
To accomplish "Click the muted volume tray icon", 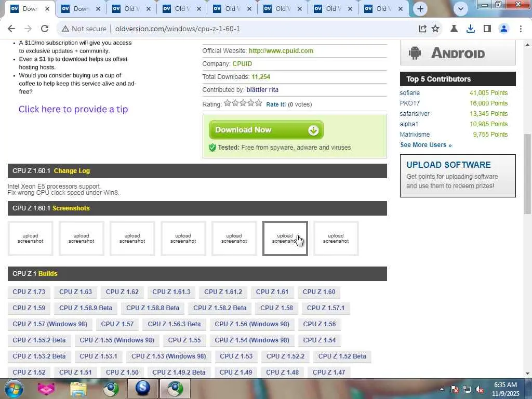I will coord(480,390).
